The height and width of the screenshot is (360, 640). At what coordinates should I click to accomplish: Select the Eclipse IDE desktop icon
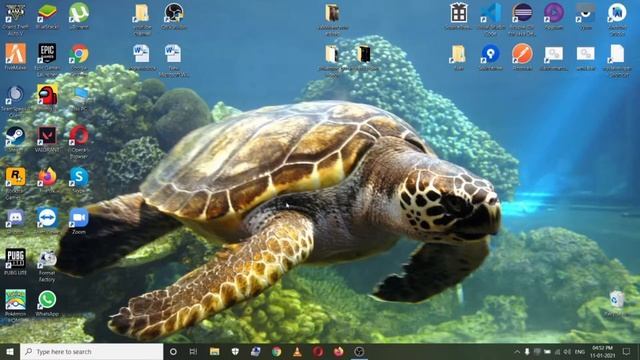pos(522,18)
